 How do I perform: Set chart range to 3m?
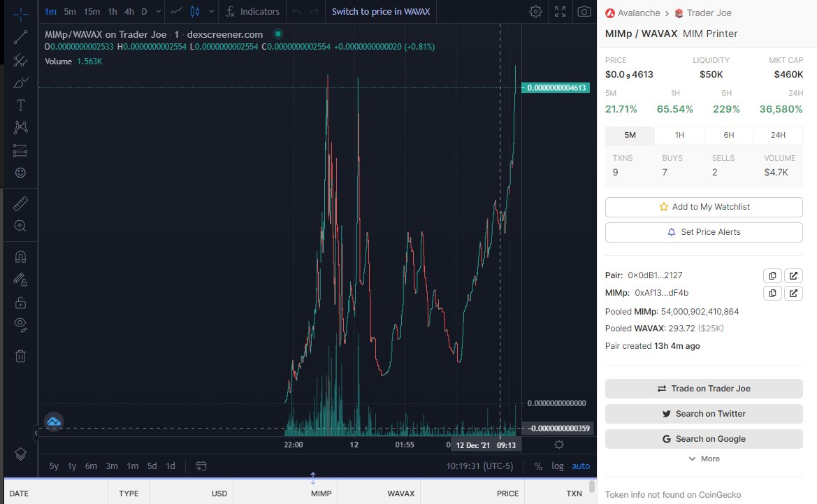(x=112, y=466)
